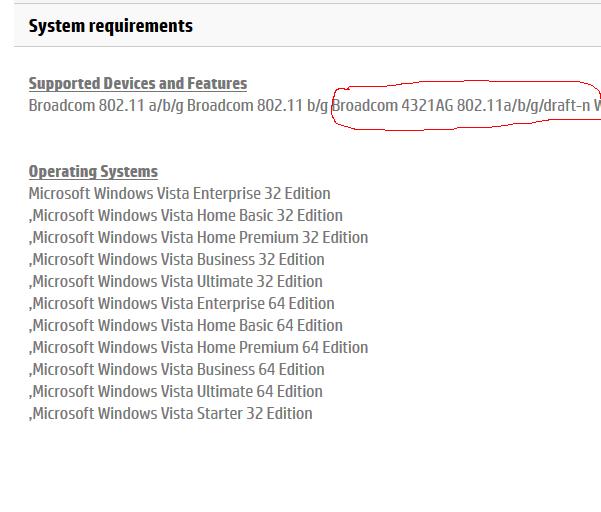Click Windows Vista Ultimate 64 Edition line
The image size is (601, 512).
[x=177, y=392]
